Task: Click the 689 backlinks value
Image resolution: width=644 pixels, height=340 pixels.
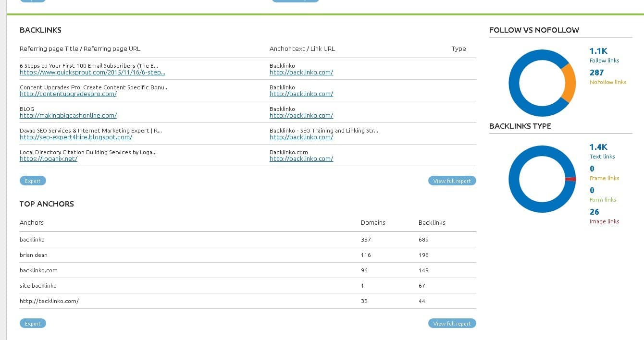Action: (423, 240)
